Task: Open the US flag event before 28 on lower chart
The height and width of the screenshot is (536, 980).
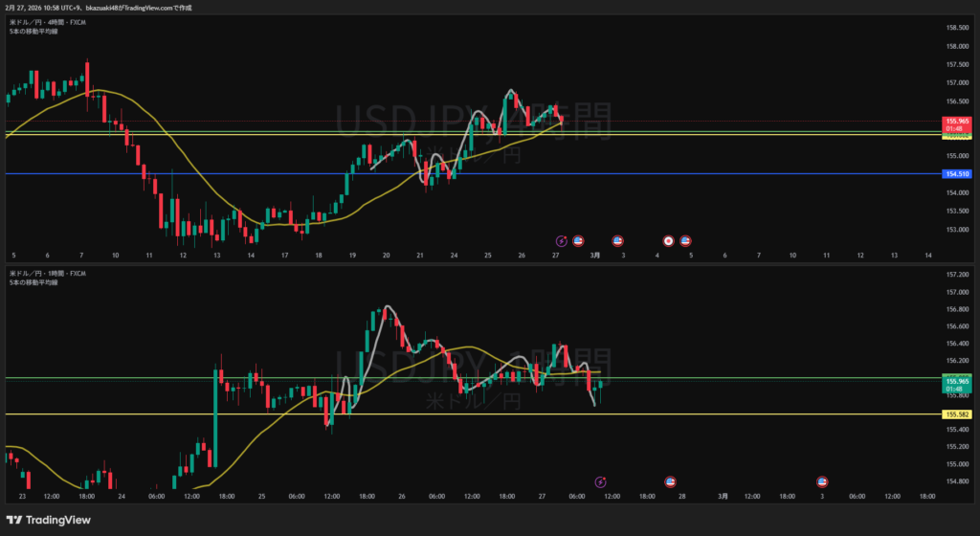Action: (671, 481)
